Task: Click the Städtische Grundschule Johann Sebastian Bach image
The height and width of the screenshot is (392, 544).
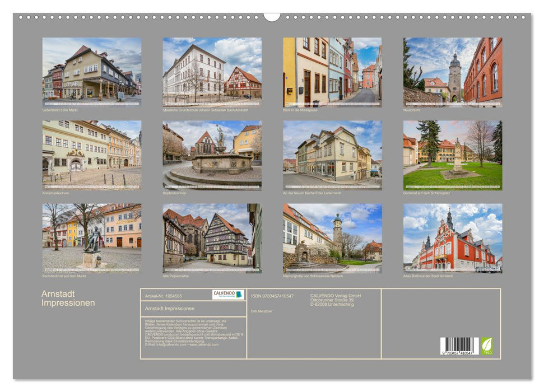Action: pos(212,72)
